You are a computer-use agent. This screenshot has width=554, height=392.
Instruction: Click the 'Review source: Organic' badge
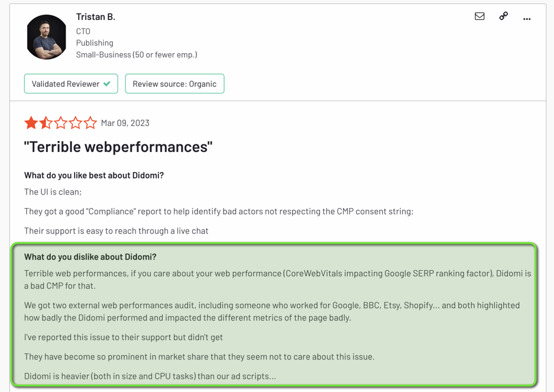tap(174, 83)
